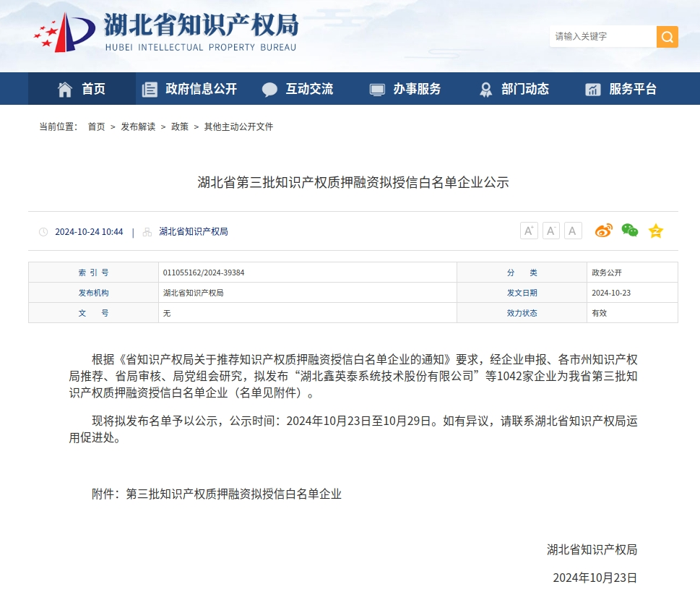This screenshot has width=700, height=605.
Task: Share the article via WeChat icon
Action: (629, 230)
